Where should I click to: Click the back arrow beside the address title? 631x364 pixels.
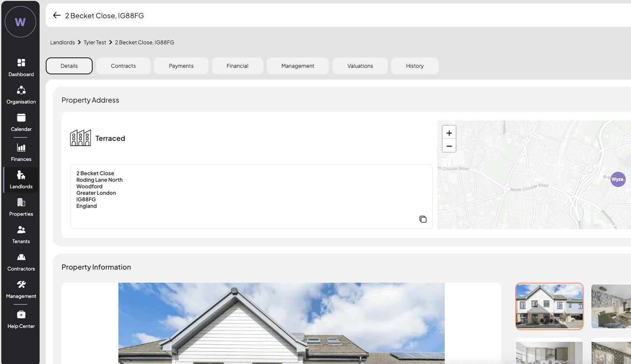[x=57, y=16]
